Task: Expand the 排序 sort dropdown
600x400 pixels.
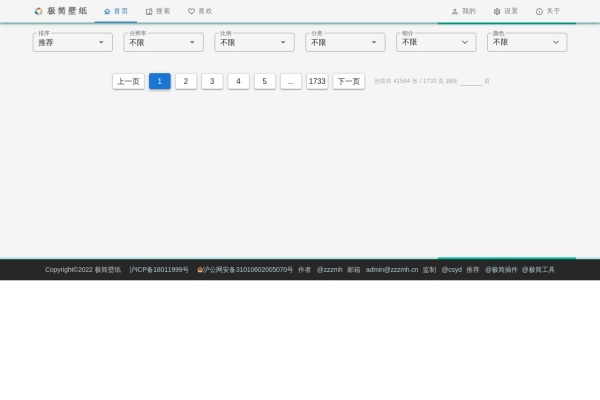Action: point(72,43)
